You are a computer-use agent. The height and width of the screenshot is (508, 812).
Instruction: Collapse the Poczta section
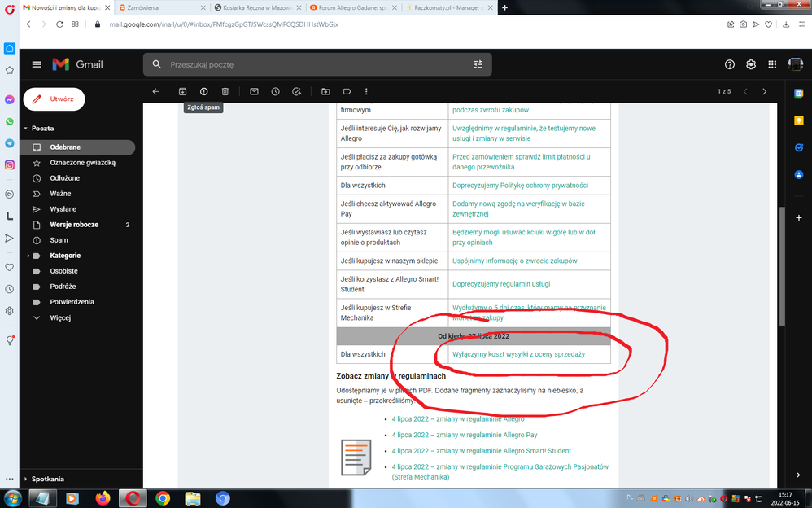(x=26, y=129)
